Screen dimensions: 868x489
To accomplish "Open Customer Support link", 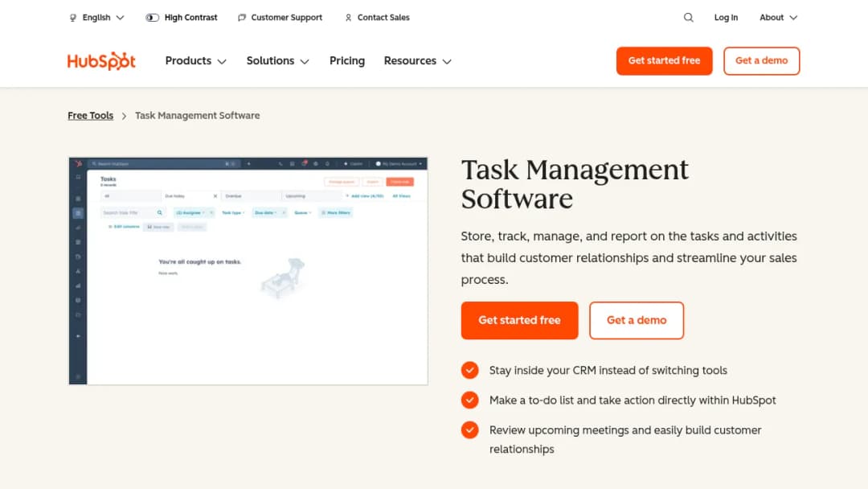I will (286, 18).
